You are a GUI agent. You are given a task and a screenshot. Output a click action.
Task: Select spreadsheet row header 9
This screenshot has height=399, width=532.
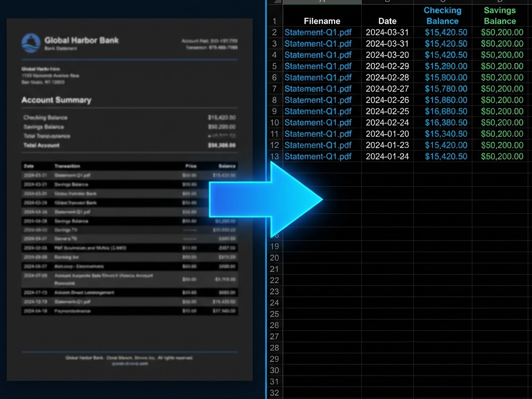pos(275,111)
